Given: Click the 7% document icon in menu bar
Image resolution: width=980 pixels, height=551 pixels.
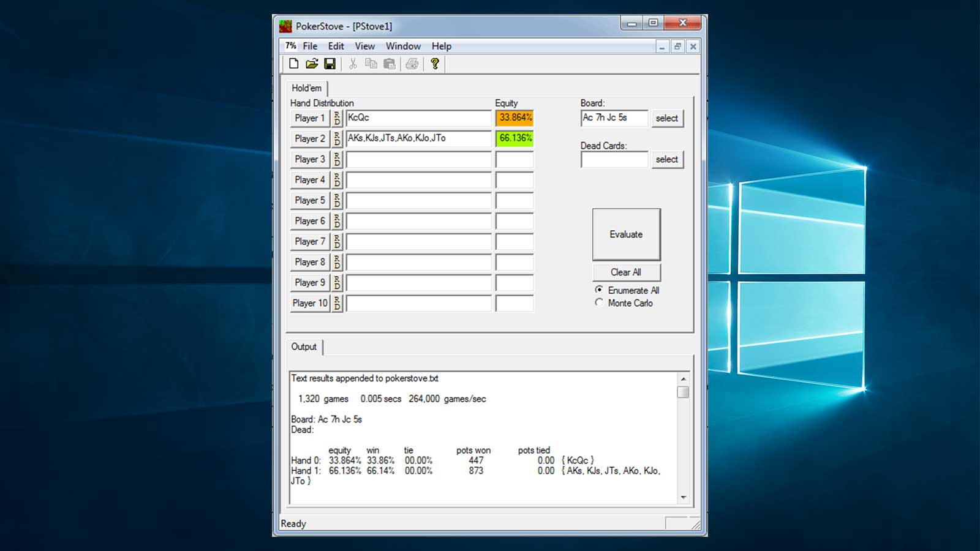Looking at the screenshot, I should (291, 46).
